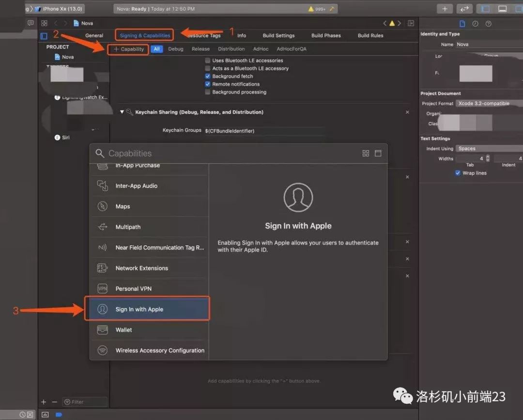
Task: Open the Signing & Capabilities tab
Action: point(145,35)
